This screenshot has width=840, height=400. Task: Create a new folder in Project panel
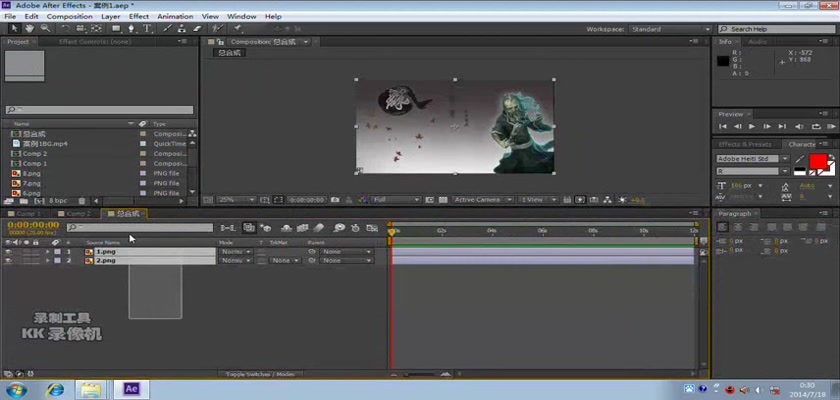(x=23, y=201)
